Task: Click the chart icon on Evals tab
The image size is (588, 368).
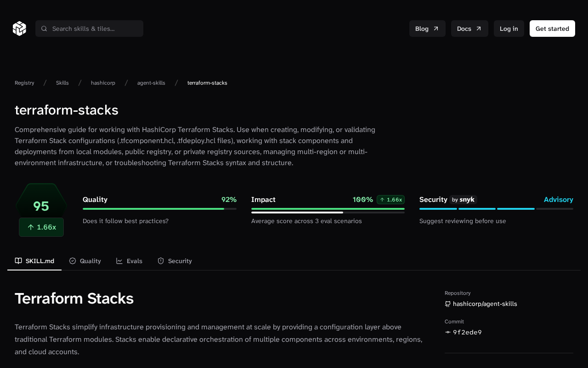Action: click(x=119, y=261)
